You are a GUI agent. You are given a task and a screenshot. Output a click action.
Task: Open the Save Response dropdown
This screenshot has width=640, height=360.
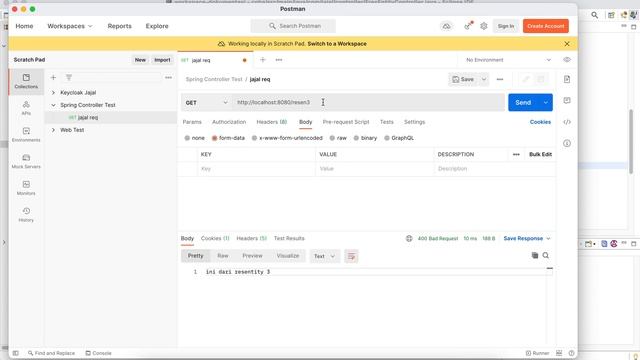[x=527, y=238]
